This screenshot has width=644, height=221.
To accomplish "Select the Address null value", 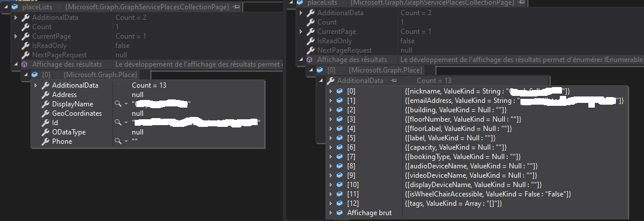I will [138, 95].
